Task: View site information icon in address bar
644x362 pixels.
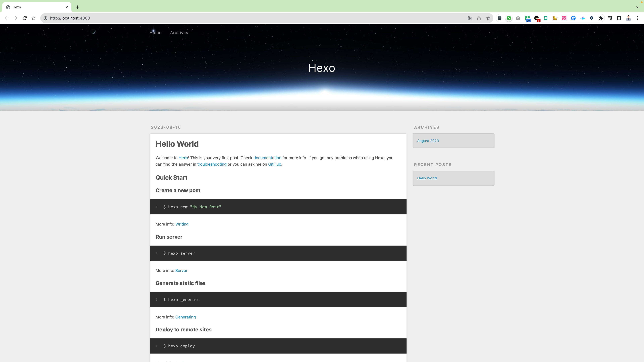Action: 46,18
